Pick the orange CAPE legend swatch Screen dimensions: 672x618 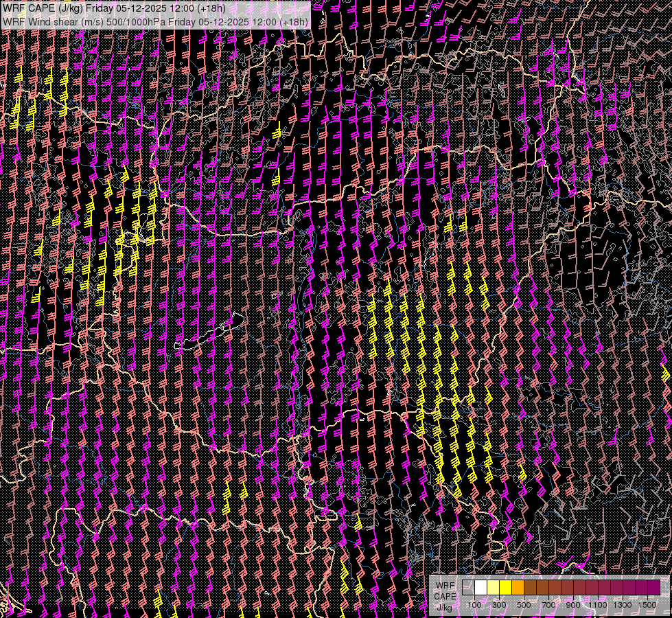(x=518, y=587)
